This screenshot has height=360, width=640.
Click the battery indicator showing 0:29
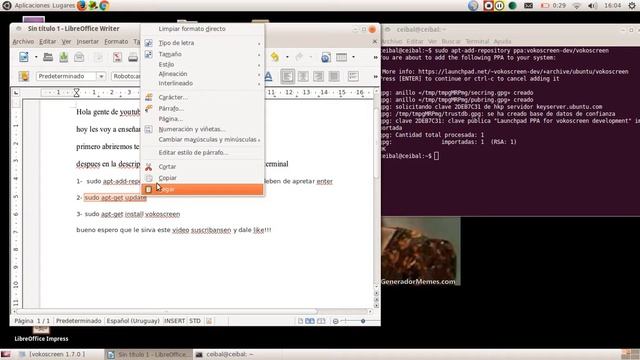pyautogui.click(x=553, y=6)
